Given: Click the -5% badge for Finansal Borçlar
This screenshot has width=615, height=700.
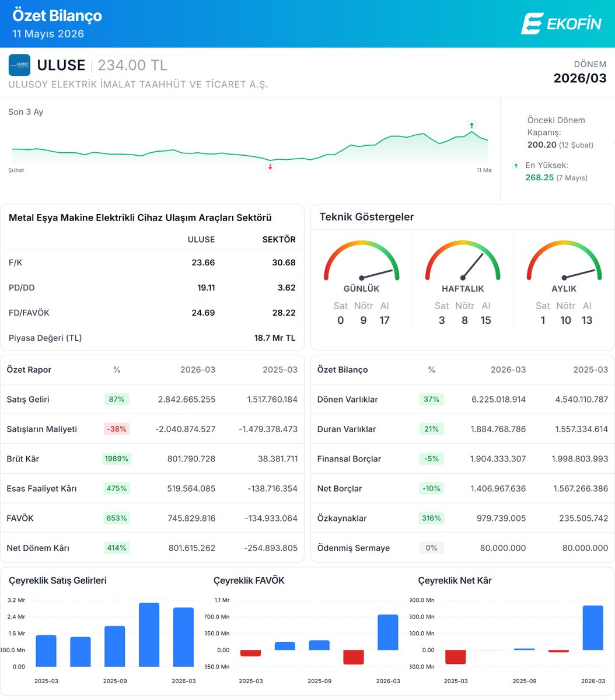Looking at the screenshot, I should click(x=432, y=459).
